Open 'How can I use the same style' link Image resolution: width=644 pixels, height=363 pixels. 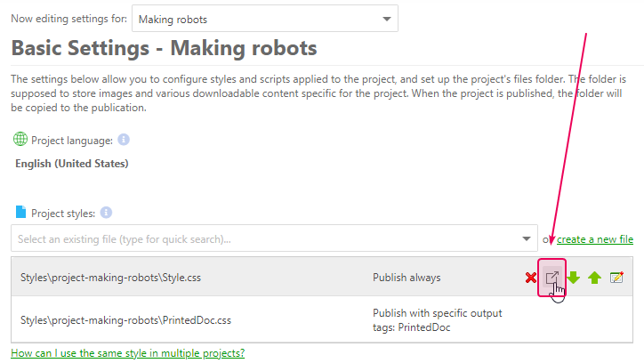point(128,352)
